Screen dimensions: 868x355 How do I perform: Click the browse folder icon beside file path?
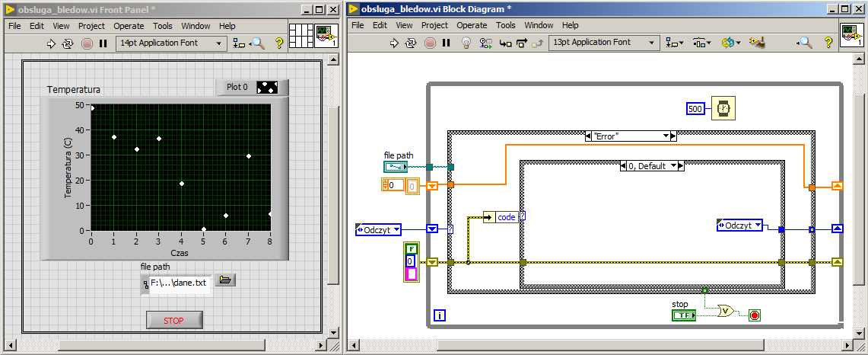tap(224, 280)
